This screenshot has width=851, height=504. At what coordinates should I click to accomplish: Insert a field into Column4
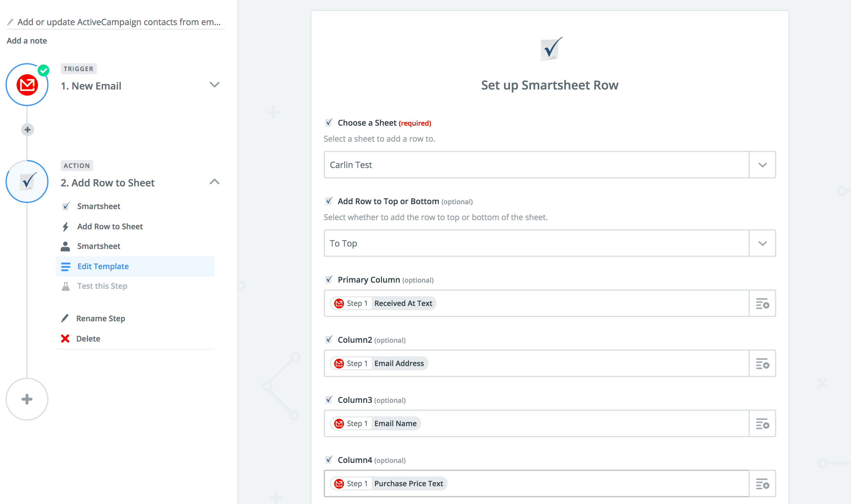[762, 484]
